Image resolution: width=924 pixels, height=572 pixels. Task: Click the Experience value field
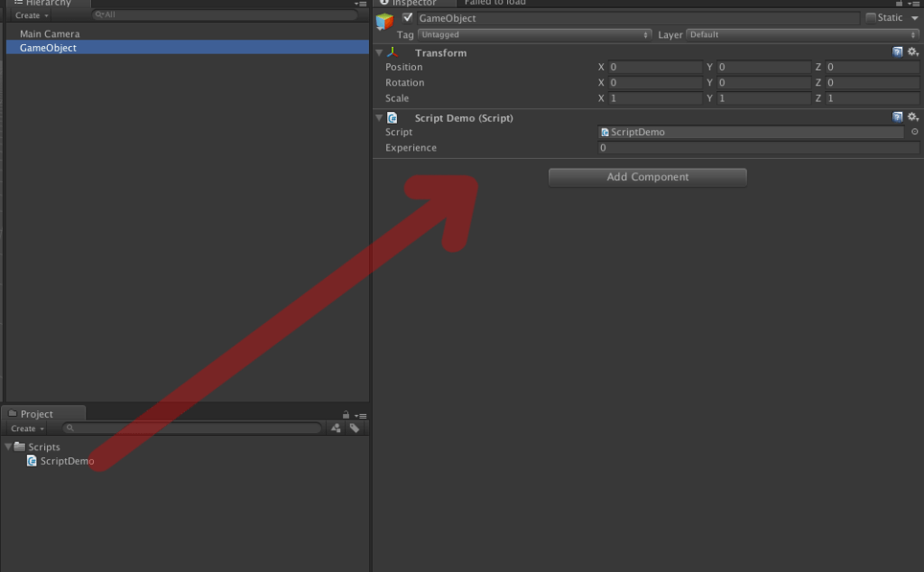click(758, 148)
